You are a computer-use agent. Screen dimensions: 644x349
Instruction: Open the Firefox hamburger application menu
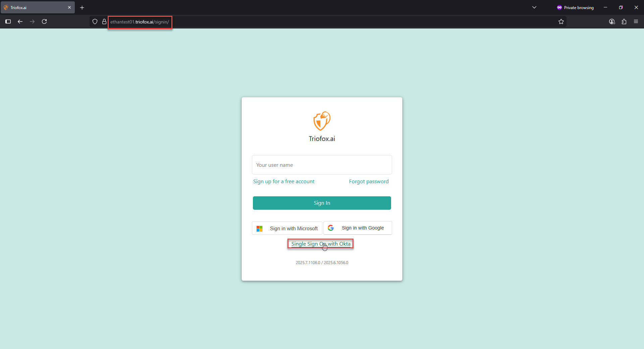click(636, 21)
